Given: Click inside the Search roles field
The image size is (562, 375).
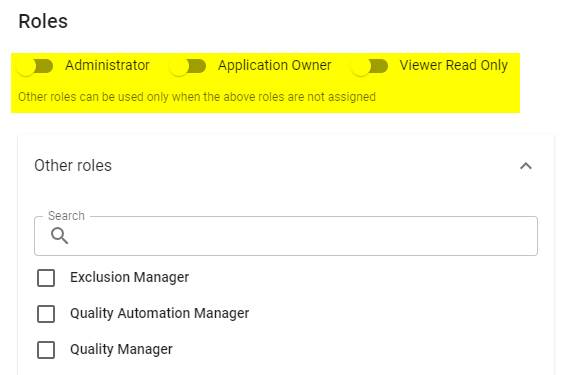Looking at the screenshot, I should (286, 236).
